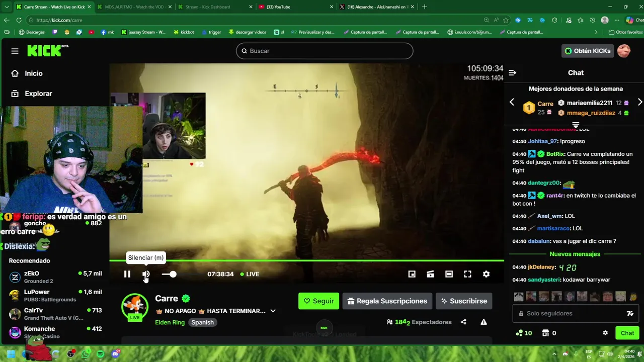Show hidden system tray icons chevron

click(x=554, y=354)
